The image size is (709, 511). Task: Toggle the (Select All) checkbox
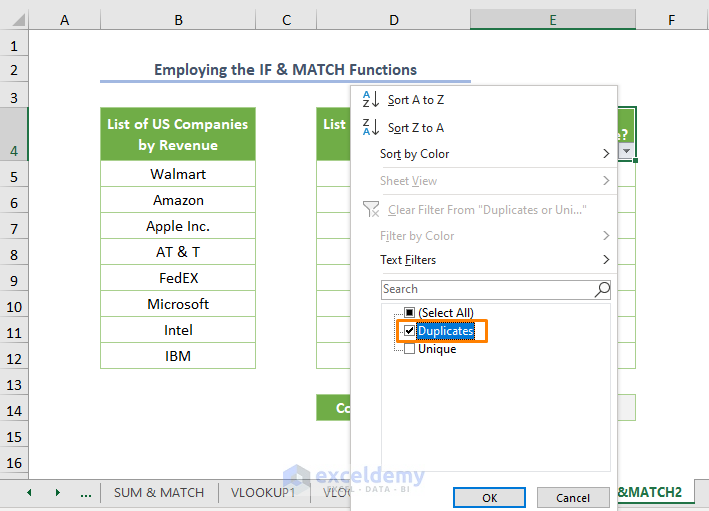[409, 312]
